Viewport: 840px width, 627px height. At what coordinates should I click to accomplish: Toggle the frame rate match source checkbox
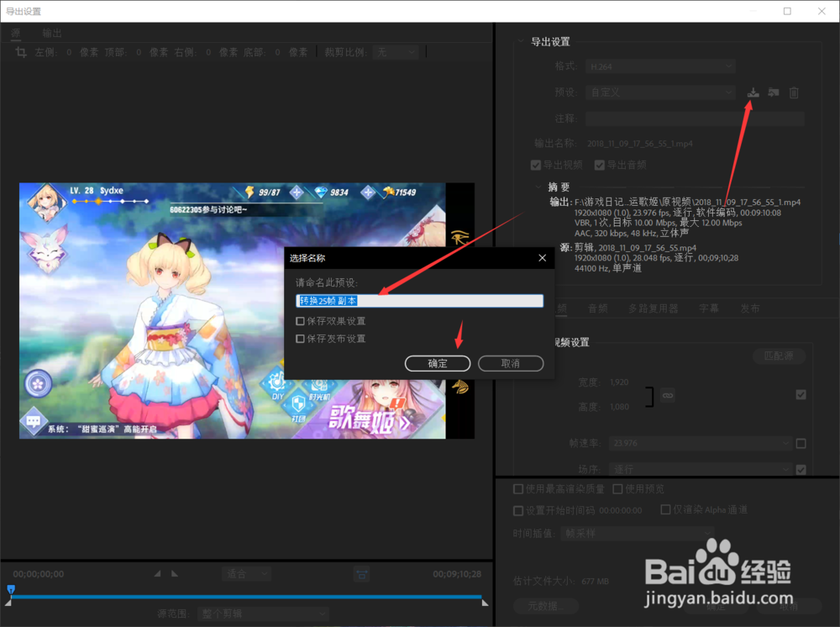801,443
